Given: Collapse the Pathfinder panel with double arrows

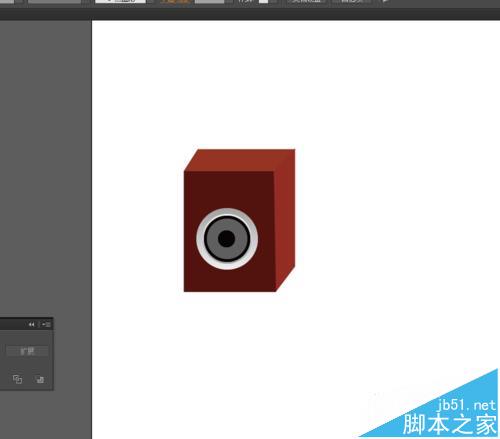Looking at the screenshot, I should click(31, 324).
